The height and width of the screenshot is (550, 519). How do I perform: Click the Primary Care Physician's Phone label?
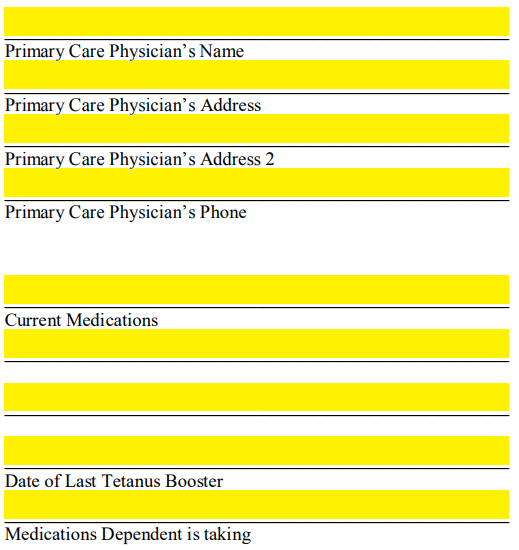click(x=126, y=213)
